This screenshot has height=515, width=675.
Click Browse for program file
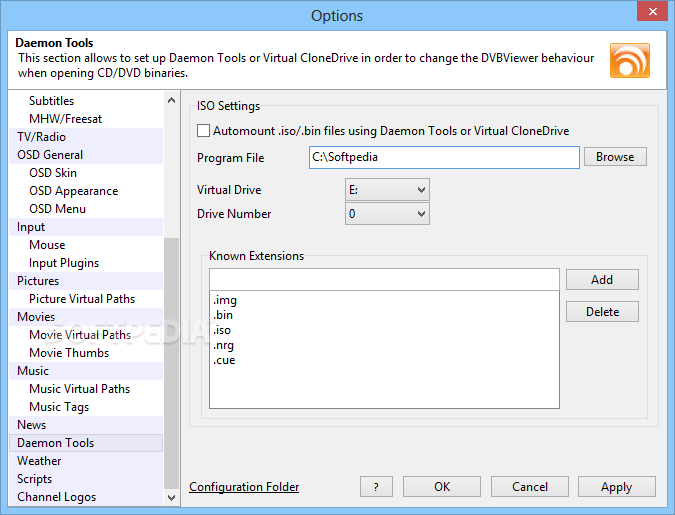coord(615,157)
